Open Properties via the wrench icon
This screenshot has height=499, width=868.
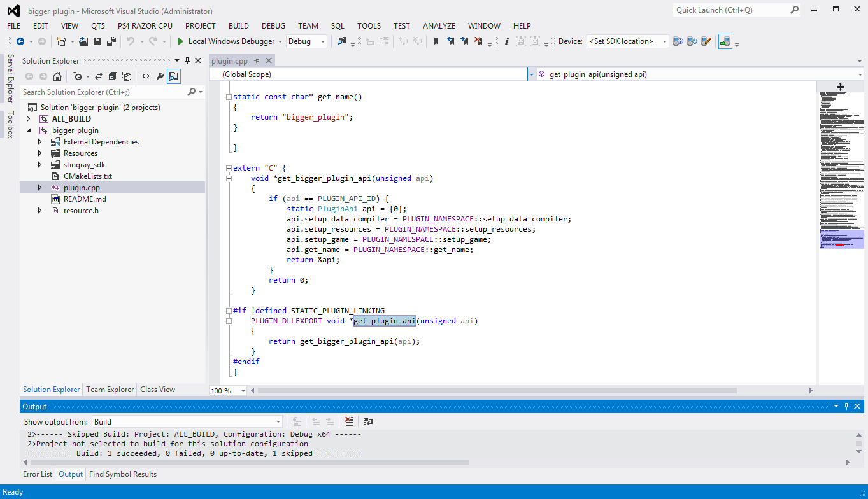point(160,76)
